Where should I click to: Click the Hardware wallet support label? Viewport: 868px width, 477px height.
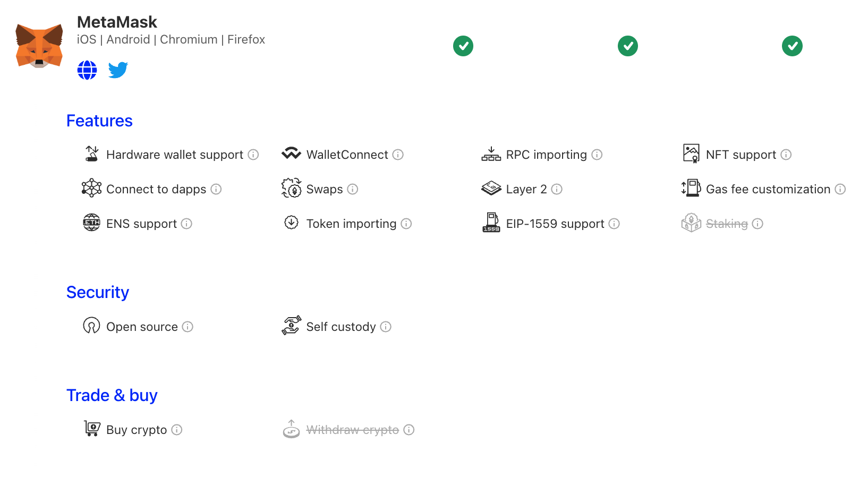[x=175, y=155]
